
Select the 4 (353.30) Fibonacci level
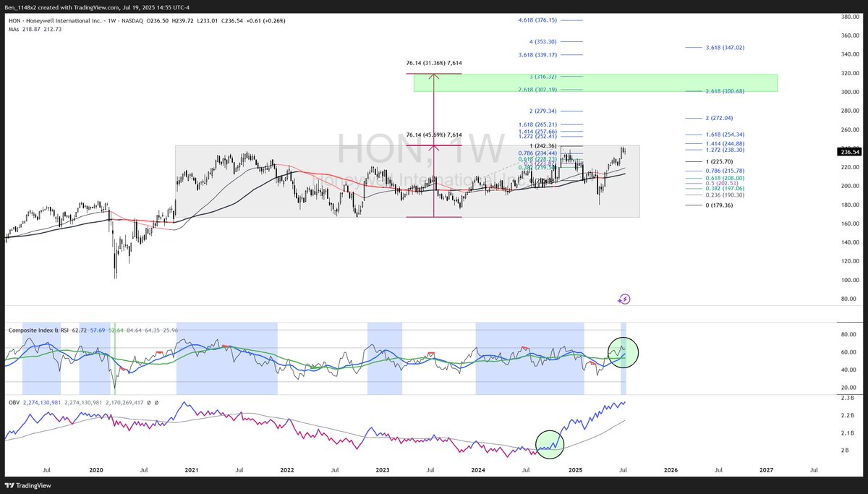(x=545, y=42)
